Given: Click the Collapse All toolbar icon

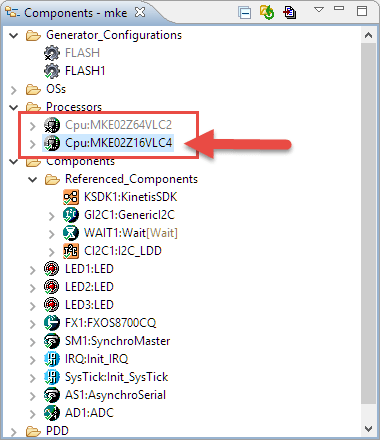Looking at the screenshot, I should click(245, 13).
